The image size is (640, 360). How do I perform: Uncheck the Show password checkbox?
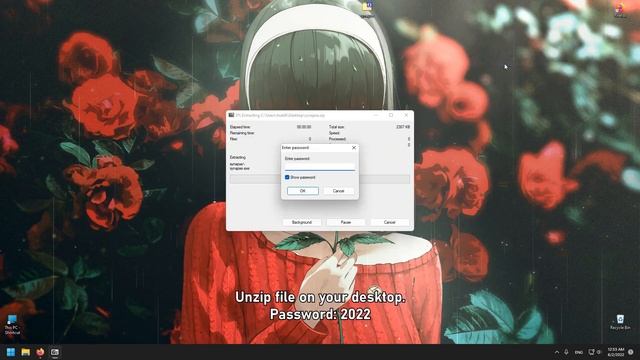(287, 177)
